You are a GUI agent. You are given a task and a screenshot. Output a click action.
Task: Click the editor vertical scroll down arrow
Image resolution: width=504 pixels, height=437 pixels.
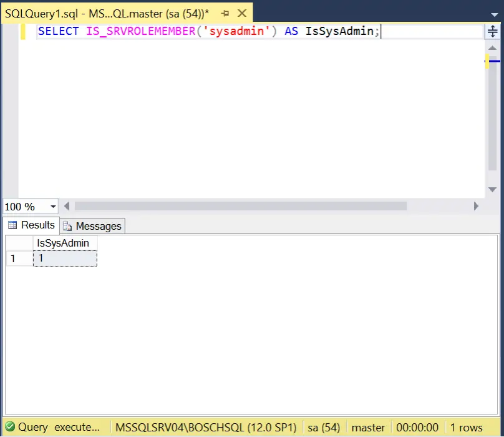[x=492, y=190]
